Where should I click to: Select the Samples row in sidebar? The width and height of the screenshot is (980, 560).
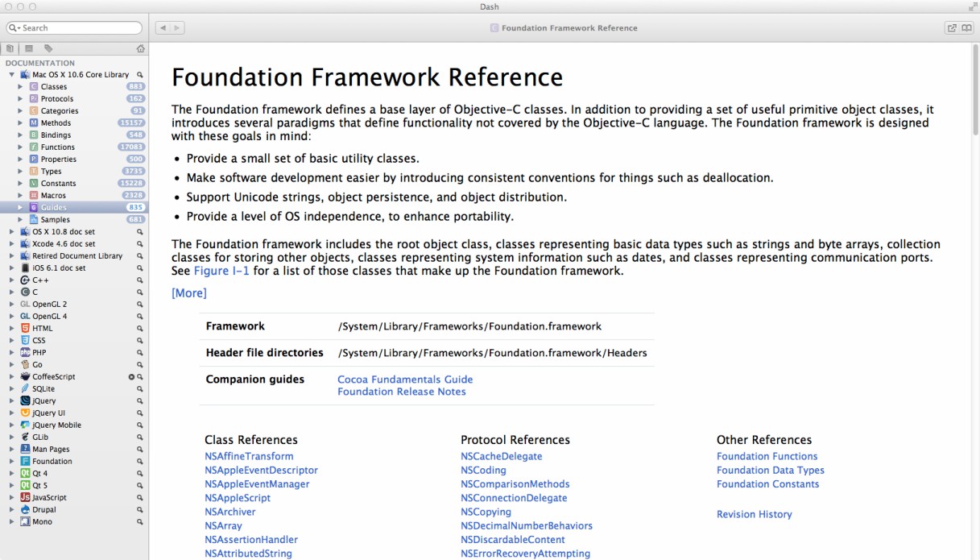point(74,220)
